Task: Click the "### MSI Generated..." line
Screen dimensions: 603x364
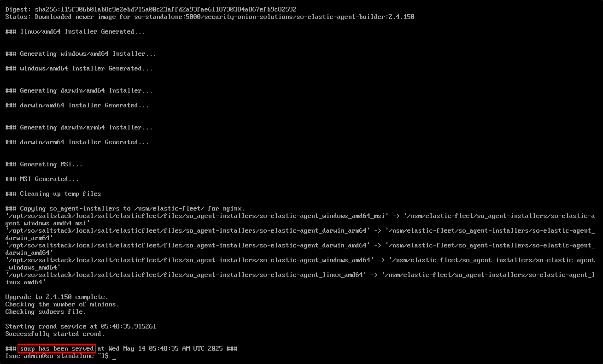Action: (42, 179)
